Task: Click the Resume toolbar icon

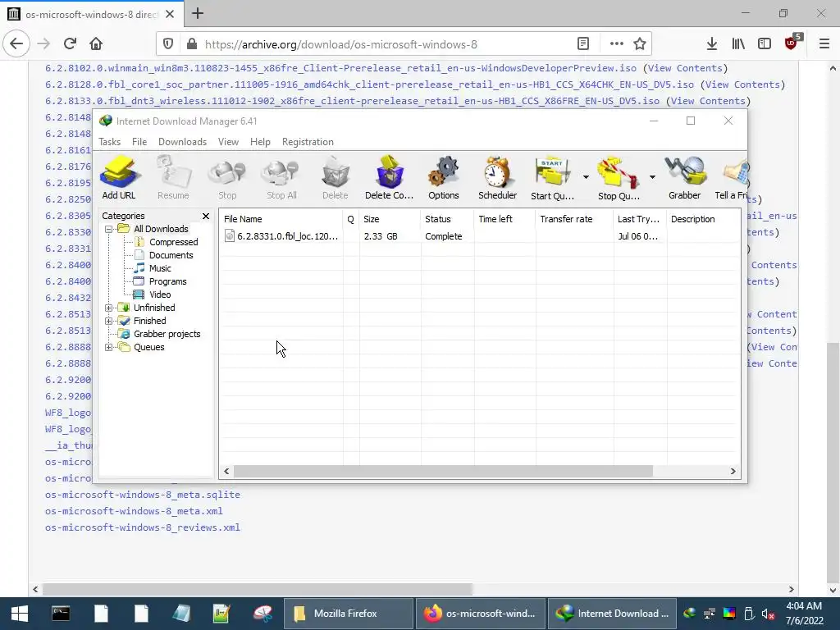Action: coord(173,178)
